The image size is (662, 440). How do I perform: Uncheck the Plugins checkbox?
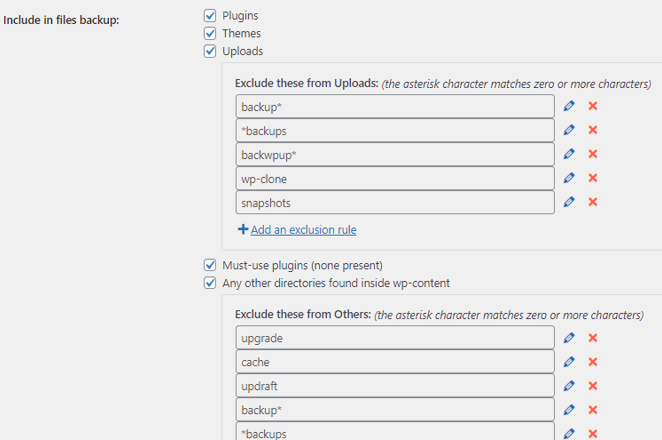(210, 16)
